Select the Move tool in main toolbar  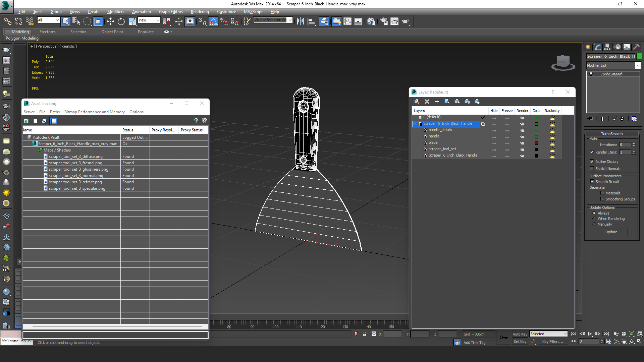pyautogui.click(x=110, y=21)
